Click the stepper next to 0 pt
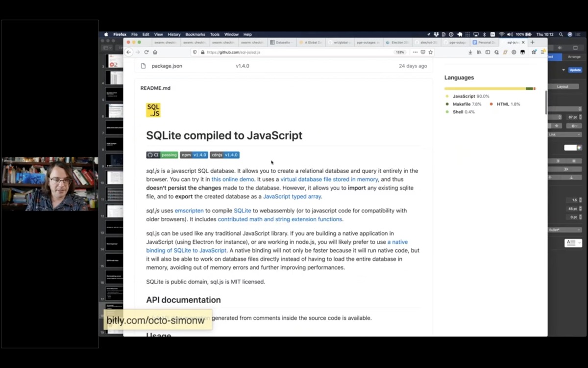 (x=580, y=217)
